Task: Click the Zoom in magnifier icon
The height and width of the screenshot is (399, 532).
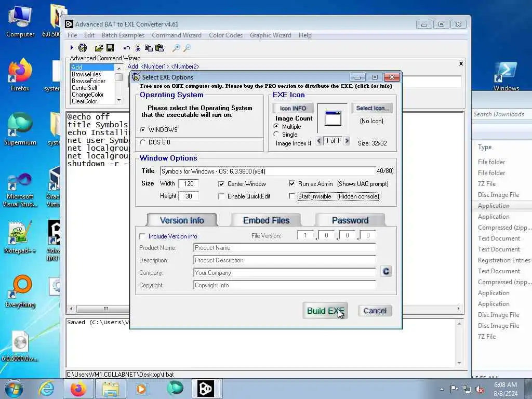Action: click(x=176, y=48)
